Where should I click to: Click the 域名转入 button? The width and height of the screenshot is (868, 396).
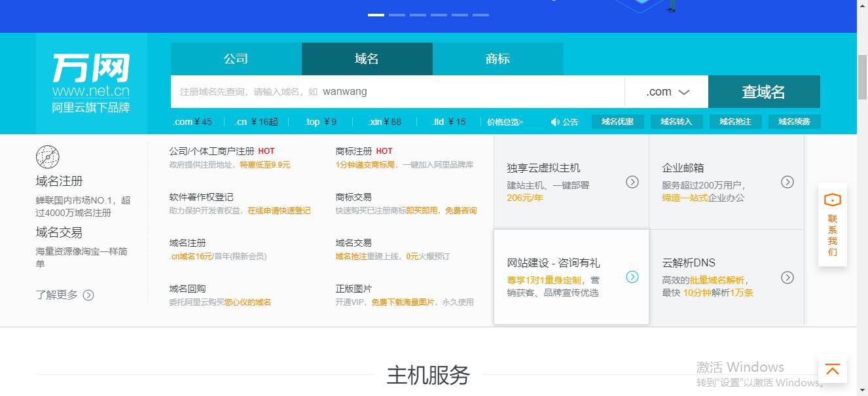tap(676, 121)
